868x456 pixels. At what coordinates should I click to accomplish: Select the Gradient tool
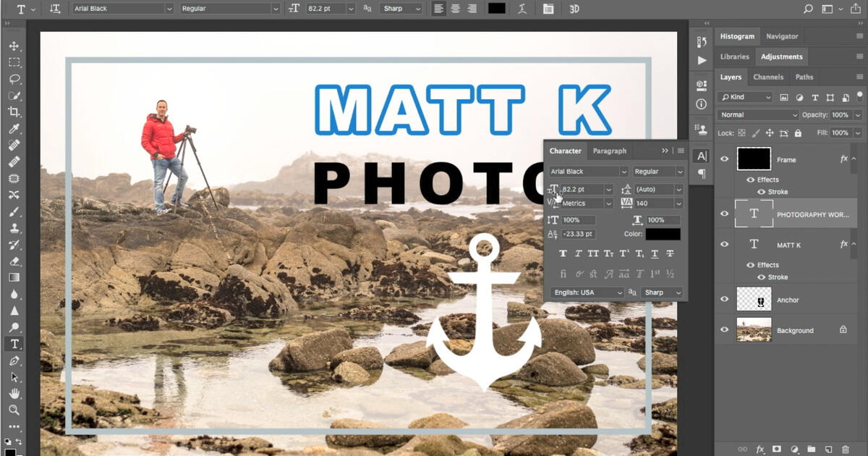(x=14, y=277)
